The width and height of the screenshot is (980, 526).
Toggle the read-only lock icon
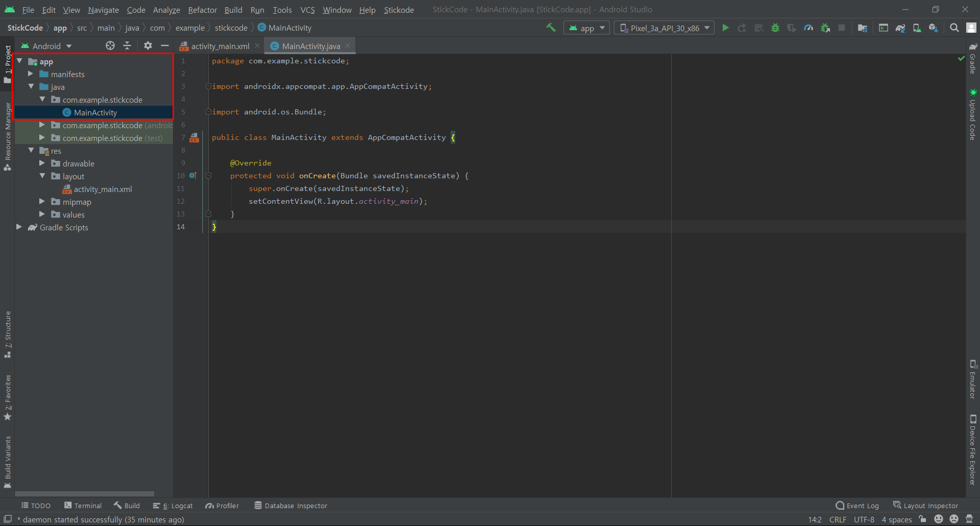922,519
